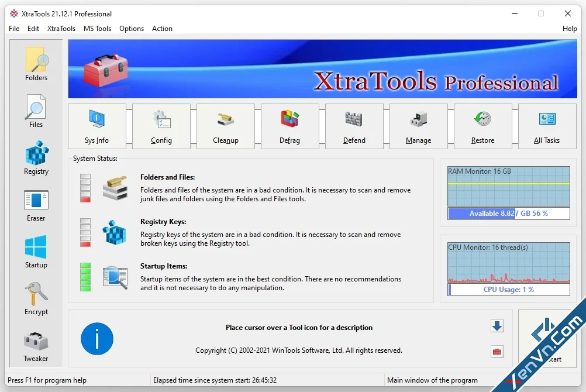Click the Startup Items magnifier icon
This screenshot has width=586, height=392.
tap(115, 277)
